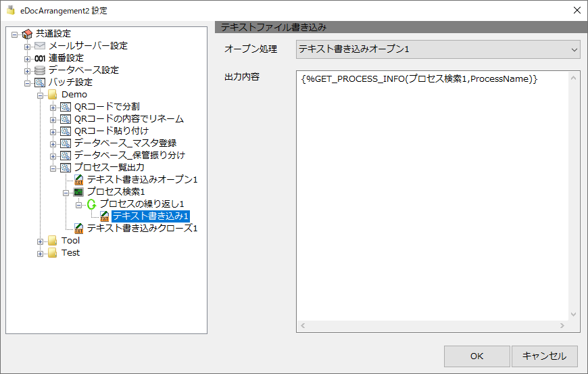Select the Tool folder label
This screenshot has width=588, height=374.
coord(70,241)
